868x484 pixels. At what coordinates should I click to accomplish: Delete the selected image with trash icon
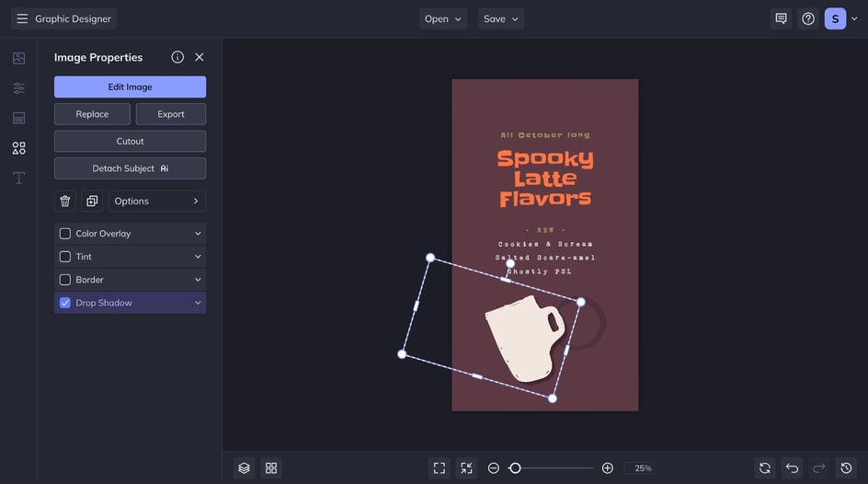[64, 201]
